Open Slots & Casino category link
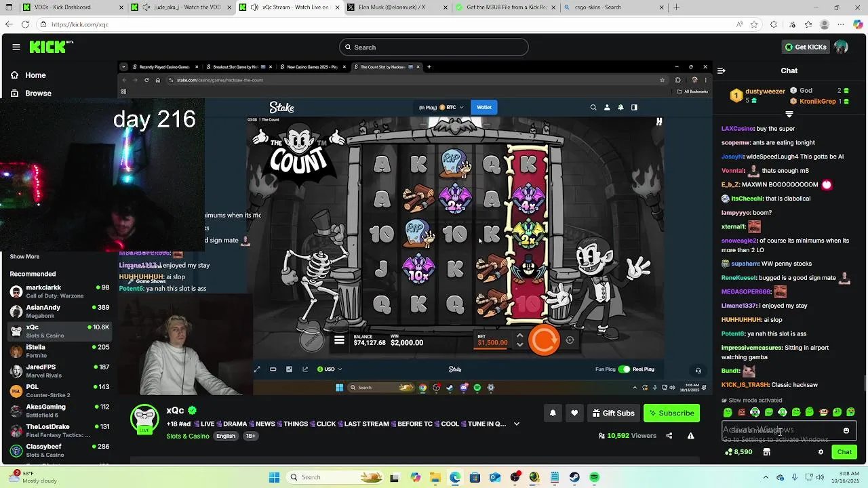The image size is (868, 488). coord(188,436)
